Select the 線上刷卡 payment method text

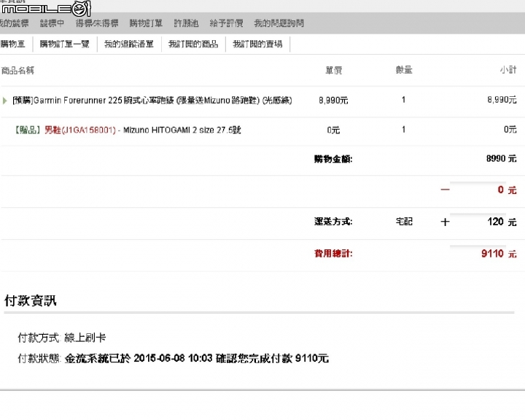click(85, 338)
